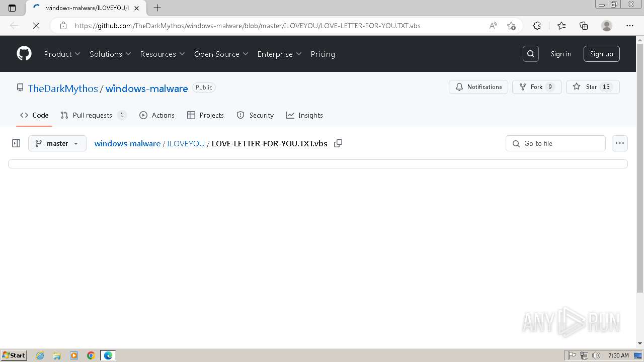Open TheDarkMythos profile link
Viewport: 644px width, 362px height.
click(x=63, y=88)
